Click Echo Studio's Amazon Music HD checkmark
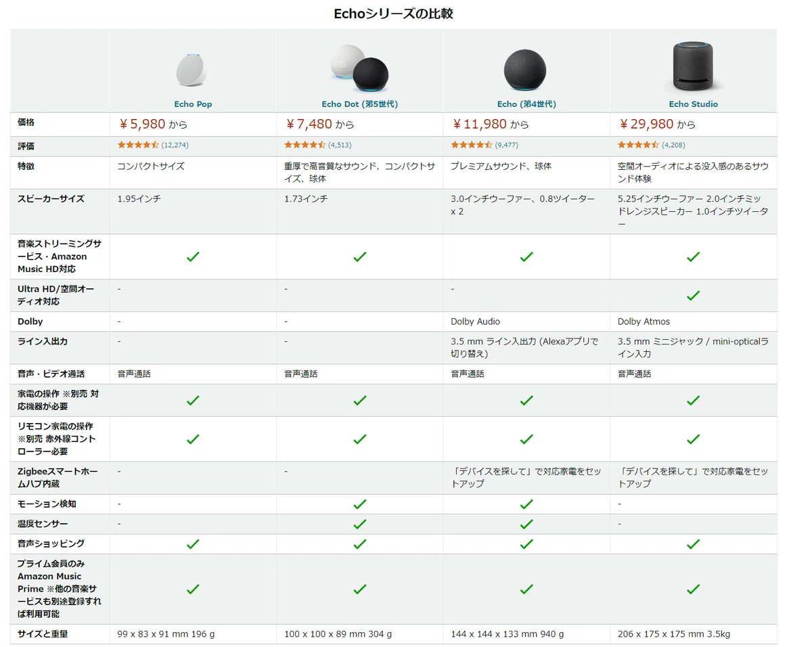This screenshot has height=647, width=812. (693, 256)
